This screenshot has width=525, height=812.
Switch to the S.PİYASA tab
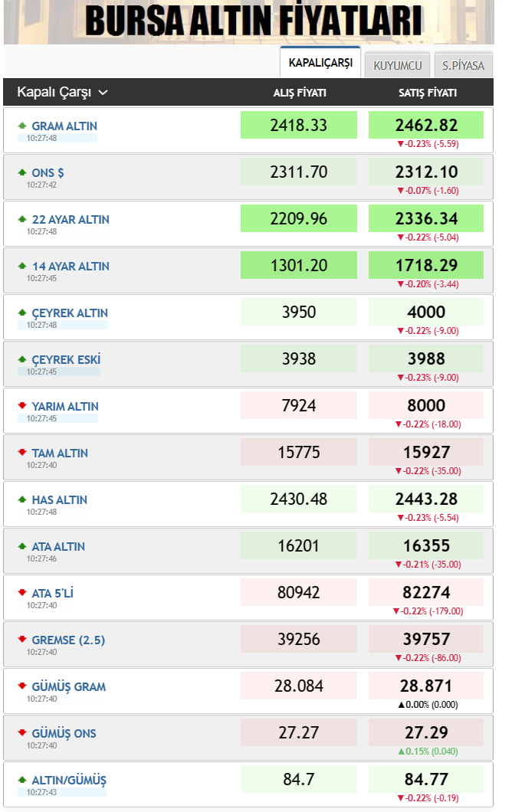click(463, 66)
